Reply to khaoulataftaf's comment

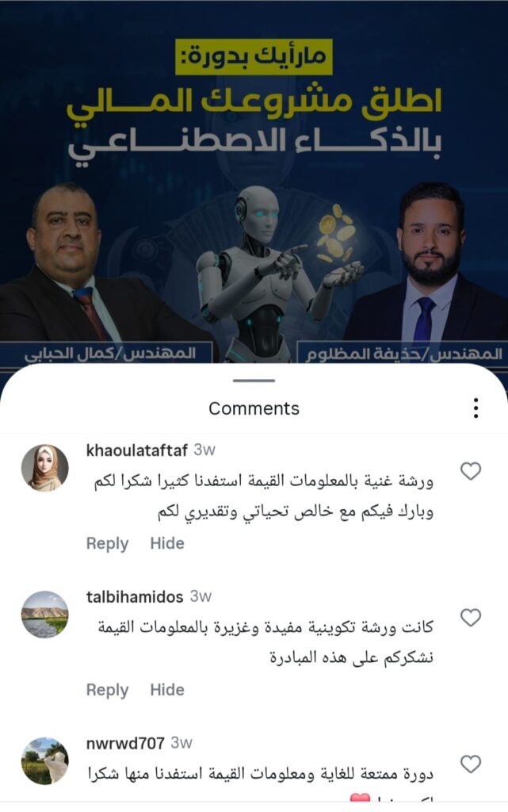point(107,544)
